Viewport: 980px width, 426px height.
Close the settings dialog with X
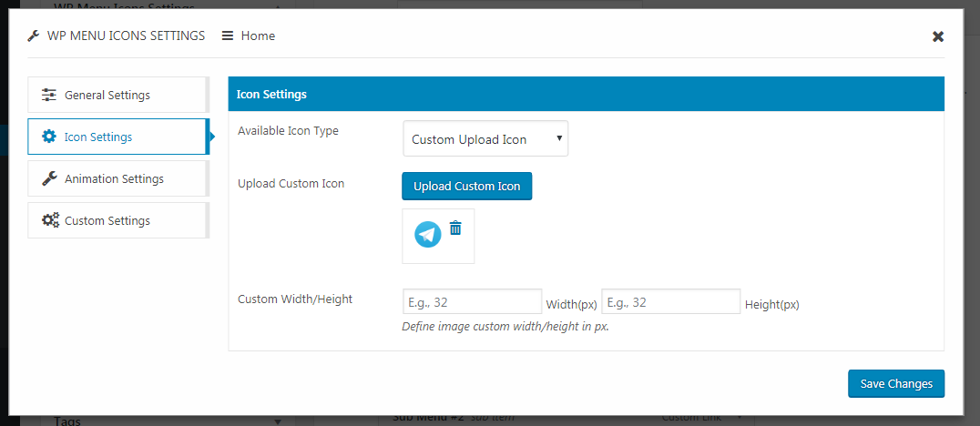click(938, 36)
